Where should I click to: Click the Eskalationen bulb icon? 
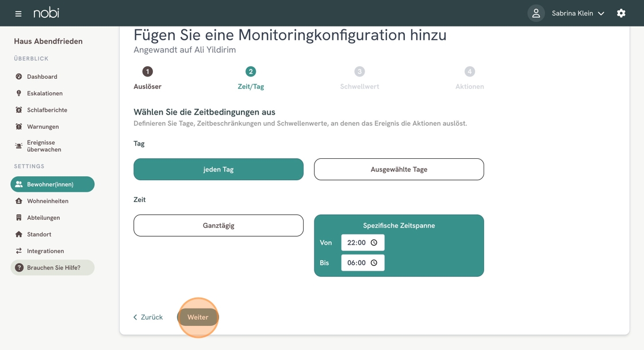coord(18,93)
